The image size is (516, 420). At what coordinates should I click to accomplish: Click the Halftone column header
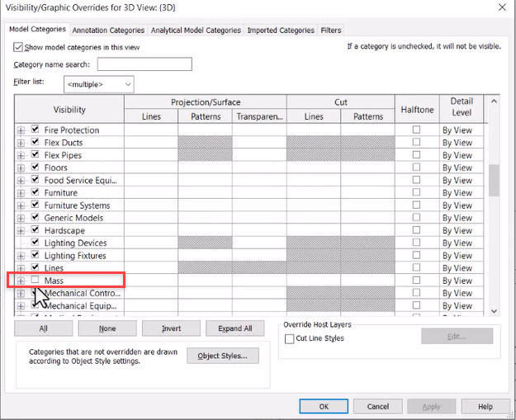(417, 110)
